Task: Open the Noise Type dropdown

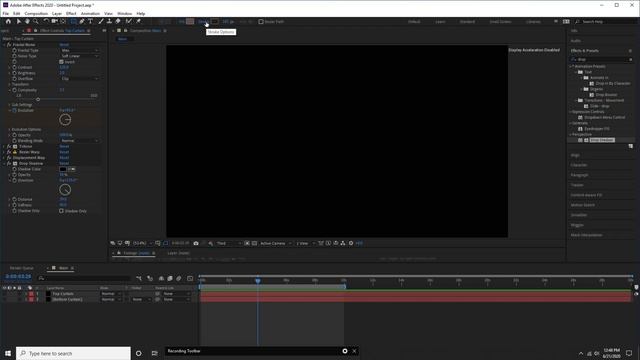Action: point(80,56)
